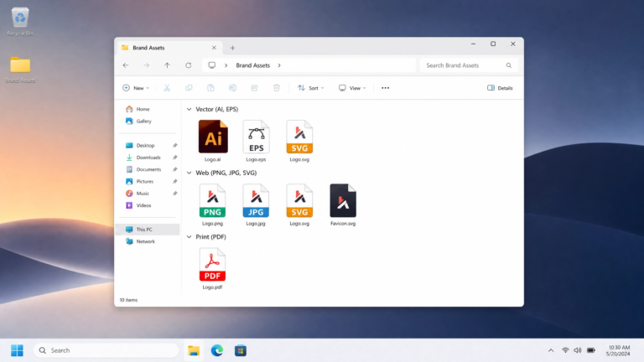Open the Windows Start menu
The image size is (644, 362).
click(18, 350)
